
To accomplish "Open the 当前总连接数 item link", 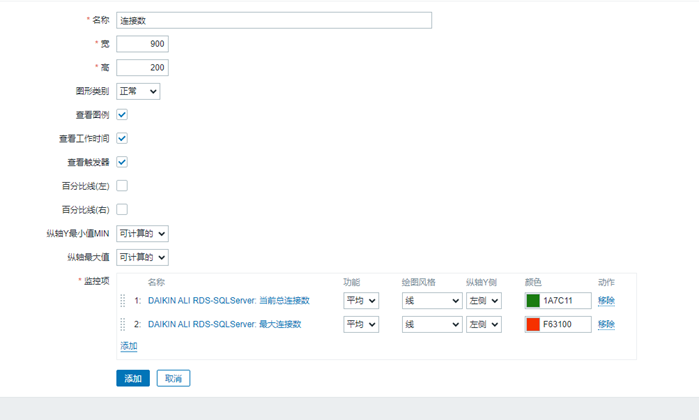I will 229,300.
